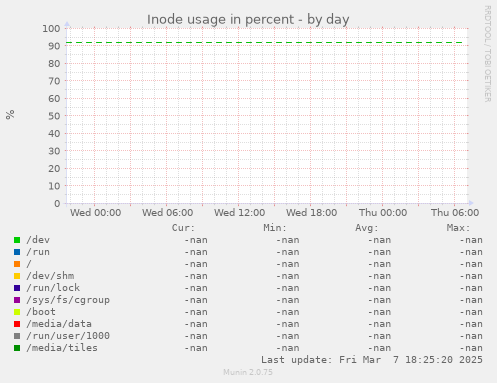497x383 pixels.
Task: Click the '90' y-axis label
Action: tap(54, 46)
